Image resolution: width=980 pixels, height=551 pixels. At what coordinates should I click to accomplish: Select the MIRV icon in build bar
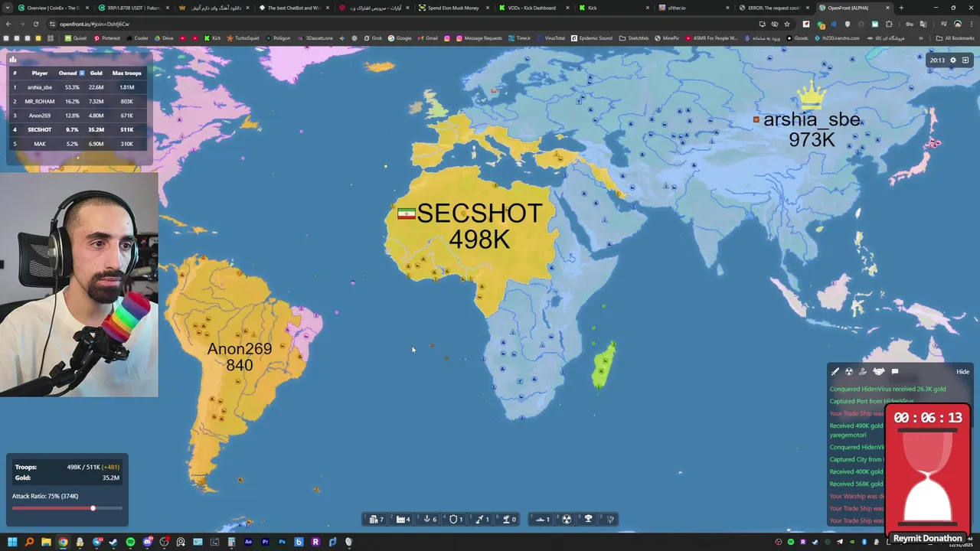click(610, 519)
